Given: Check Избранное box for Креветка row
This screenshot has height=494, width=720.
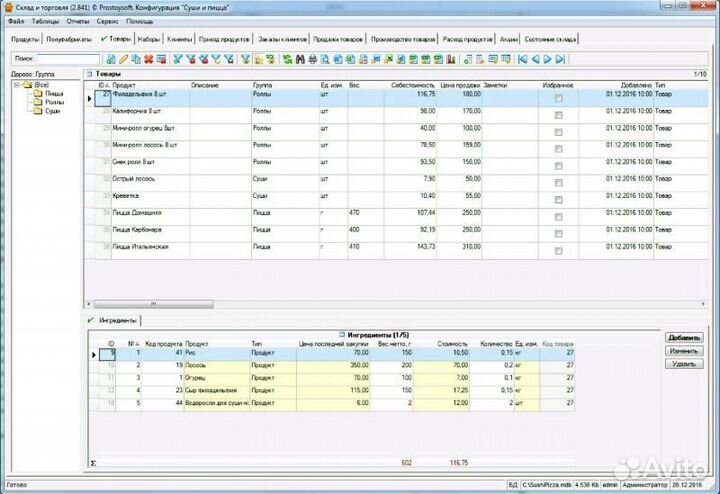Looking at the screenshot, I should pos(558,197).
